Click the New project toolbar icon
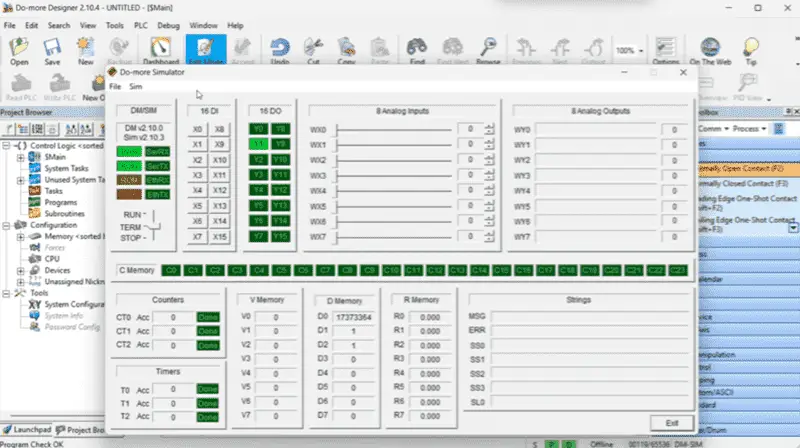 pyautogui.click(x=85, y=51)
